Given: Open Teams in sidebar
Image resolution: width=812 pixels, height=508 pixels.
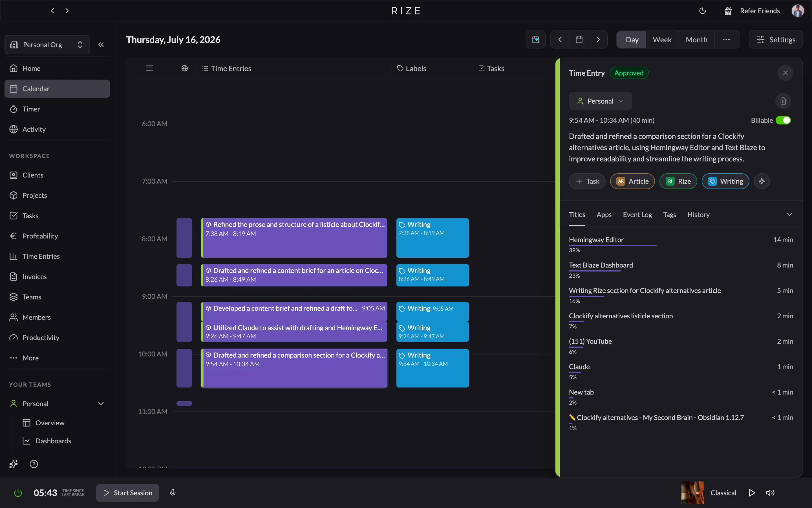Looking at the screenshot, I should point(57,297).
